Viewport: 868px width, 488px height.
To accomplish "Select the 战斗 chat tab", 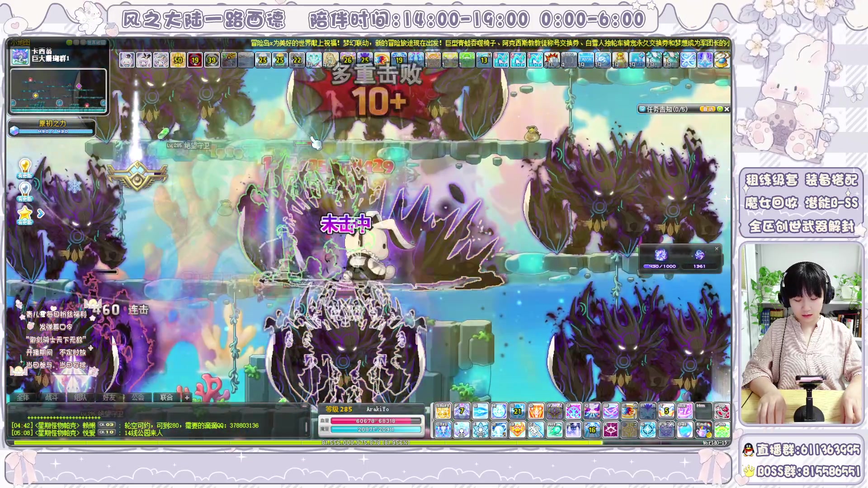I will point(52,397).
